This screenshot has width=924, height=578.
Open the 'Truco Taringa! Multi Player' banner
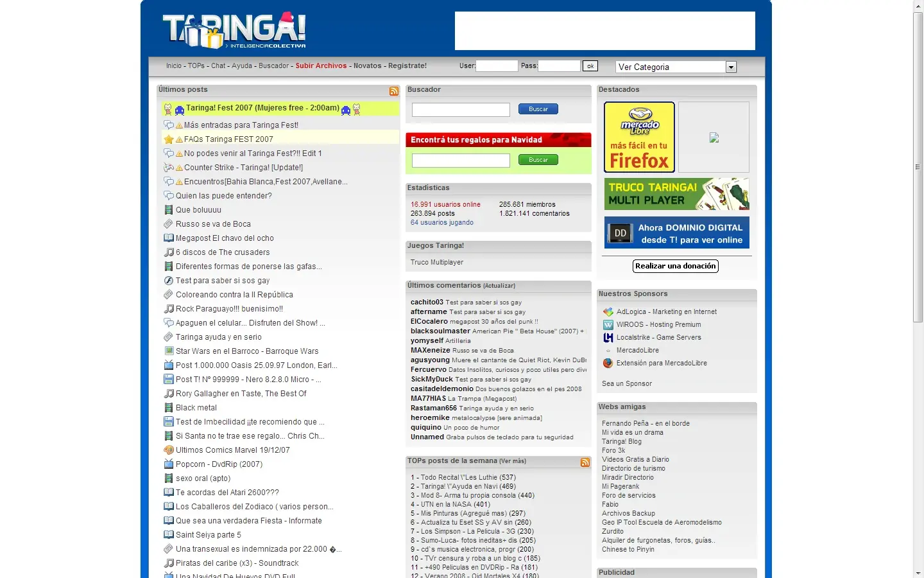676,194
